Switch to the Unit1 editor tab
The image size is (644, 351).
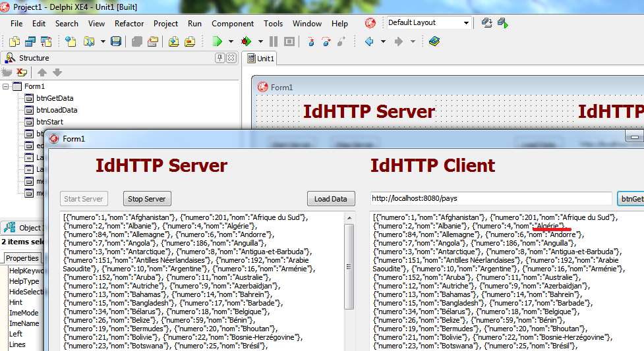260,59
